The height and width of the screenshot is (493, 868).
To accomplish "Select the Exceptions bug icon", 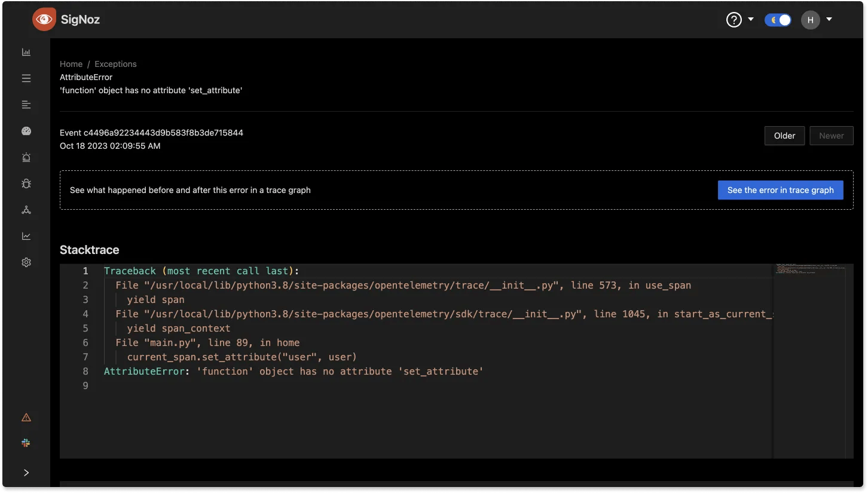I will tap(26, 183).
